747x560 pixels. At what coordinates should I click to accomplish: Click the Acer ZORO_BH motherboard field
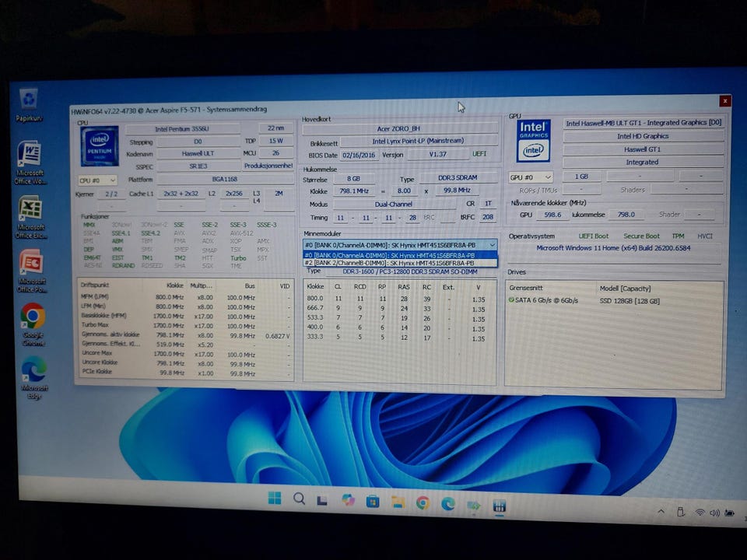click(x=399, y=128)
